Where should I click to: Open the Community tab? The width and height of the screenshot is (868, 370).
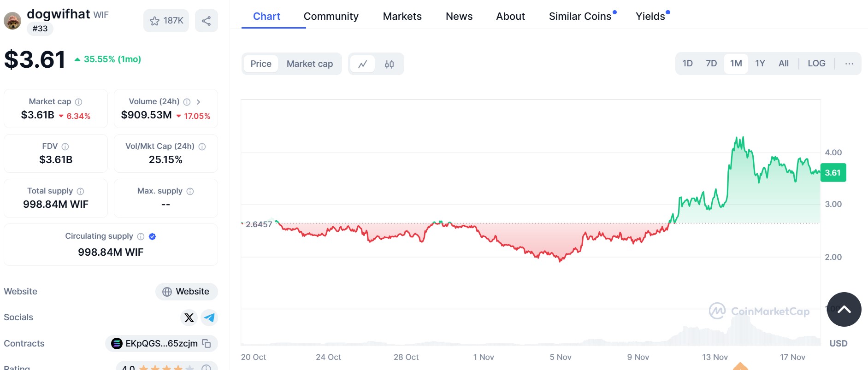[x=331, y=17]
